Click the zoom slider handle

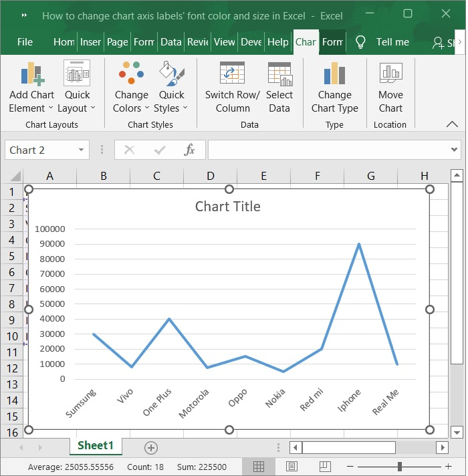tap(400, 466)
